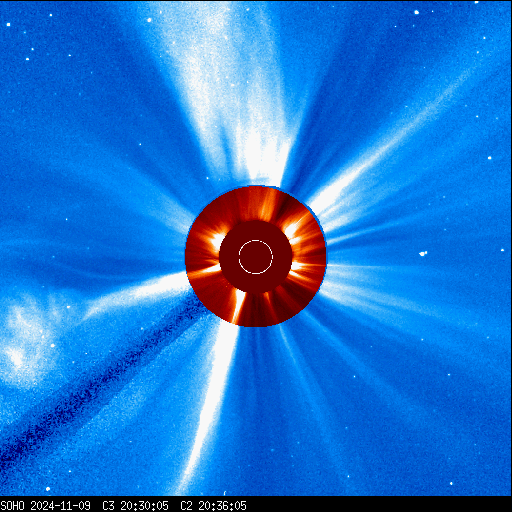Viewport: 512px width, 512px height.
Task: Select the 2024-11-09 date text
Action: 60,506
